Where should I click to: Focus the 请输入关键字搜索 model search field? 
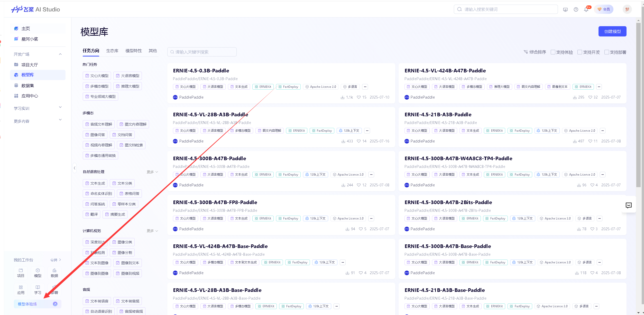pos(202,52)
